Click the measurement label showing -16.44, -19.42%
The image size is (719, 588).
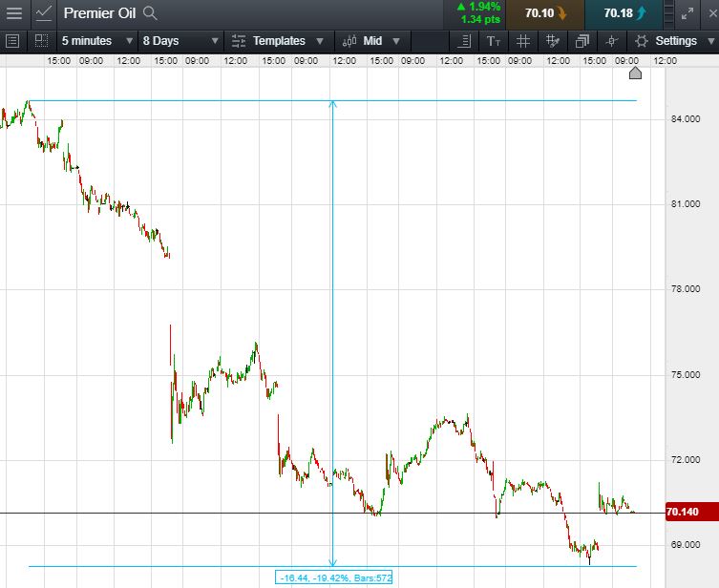coord(333,577)
